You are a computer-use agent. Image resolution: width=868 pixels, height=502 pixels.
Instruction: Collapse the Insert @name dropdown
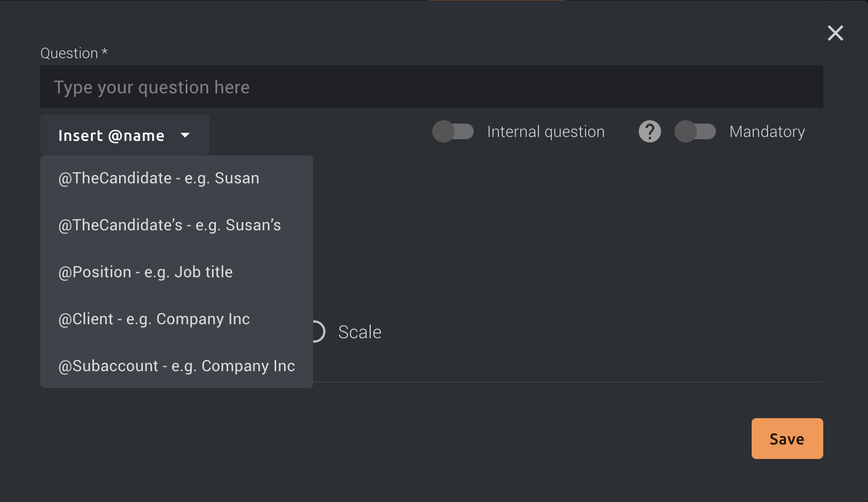124,135
